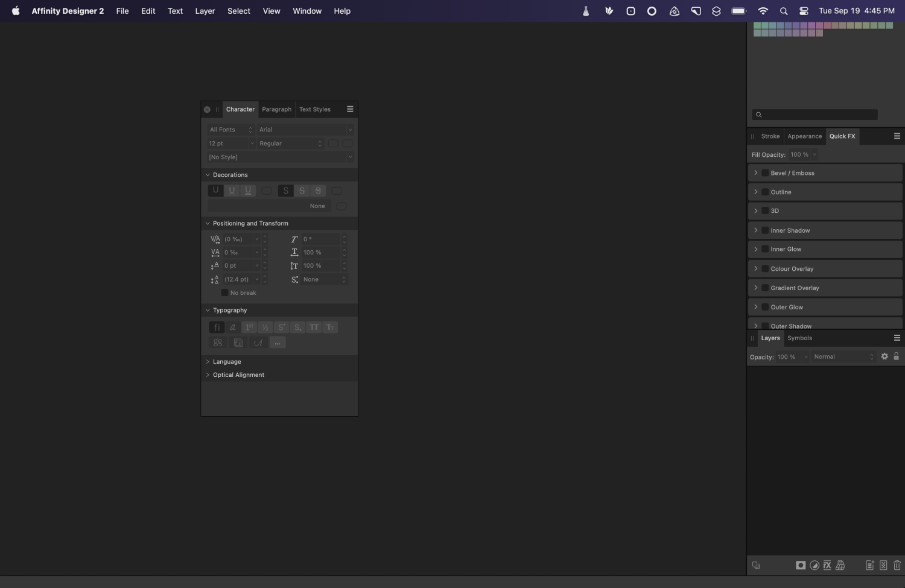Enable Standard Ligatures in Typography section
The height and width of the screenshot is (588, 905).
pos(216,327)
